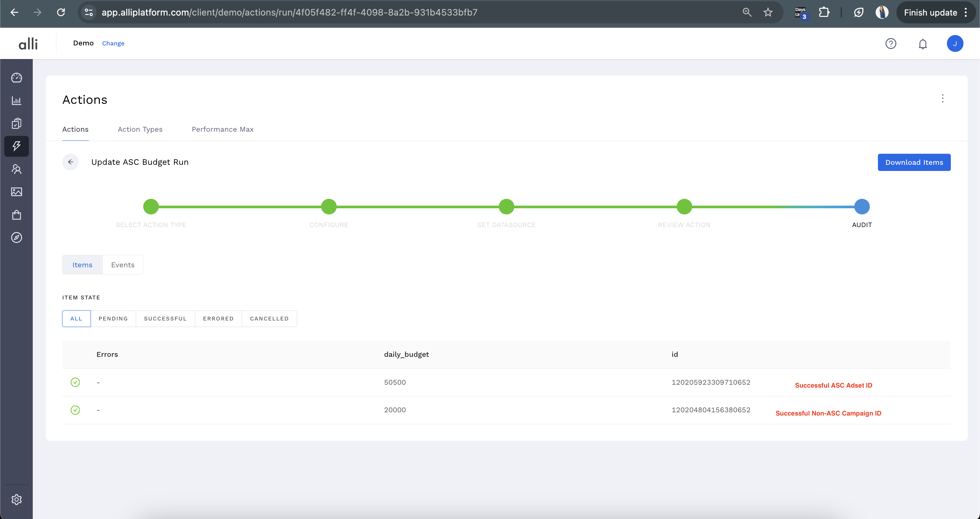The height and width of the screenshot is (519, 980).
Task: Switch to the Events tab
Action: coord(122,265)
